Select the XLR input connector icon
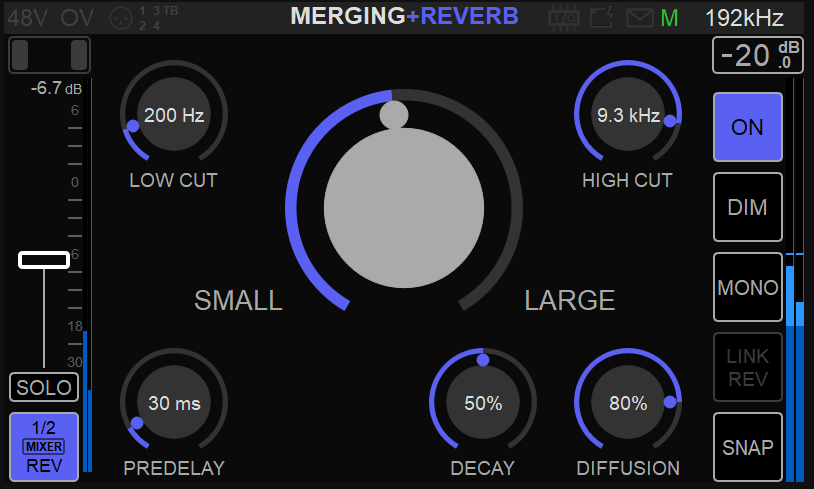The height and width of the screenshot is (489, 814). tap(120, 18)
